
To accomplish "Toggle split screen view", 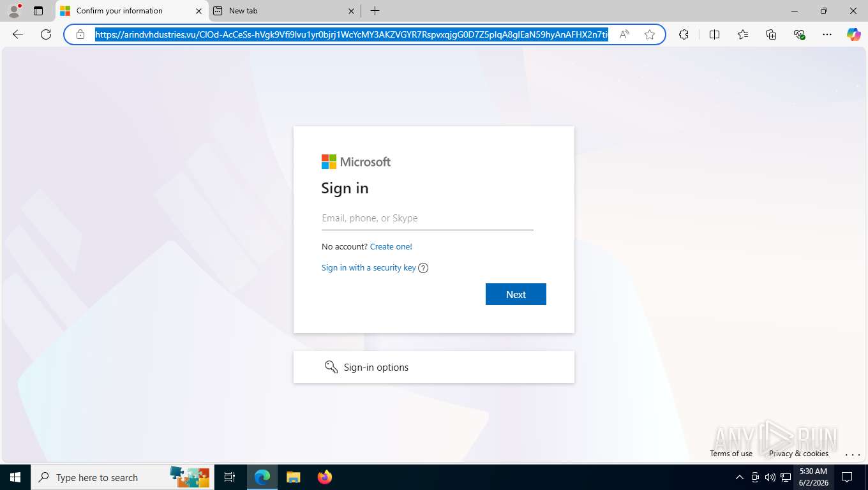I will pos(714,34).
